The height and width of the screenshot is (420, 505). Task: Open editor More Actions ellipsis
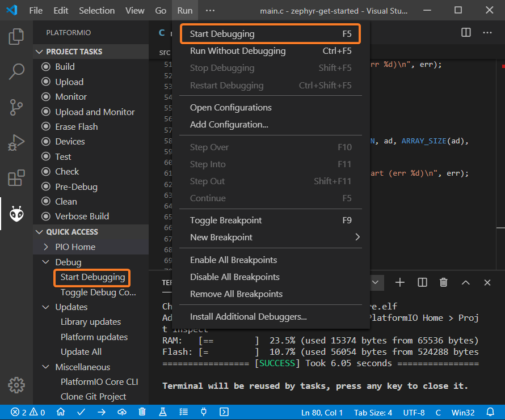pyautogui.click(x=487, y=32)
